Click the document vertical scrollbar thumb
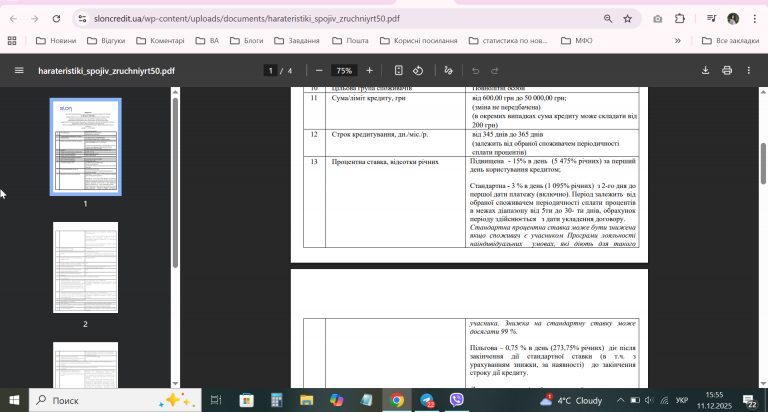Image resolution: width=768 pixels, height=412 pixels. [x=763, y=164]
